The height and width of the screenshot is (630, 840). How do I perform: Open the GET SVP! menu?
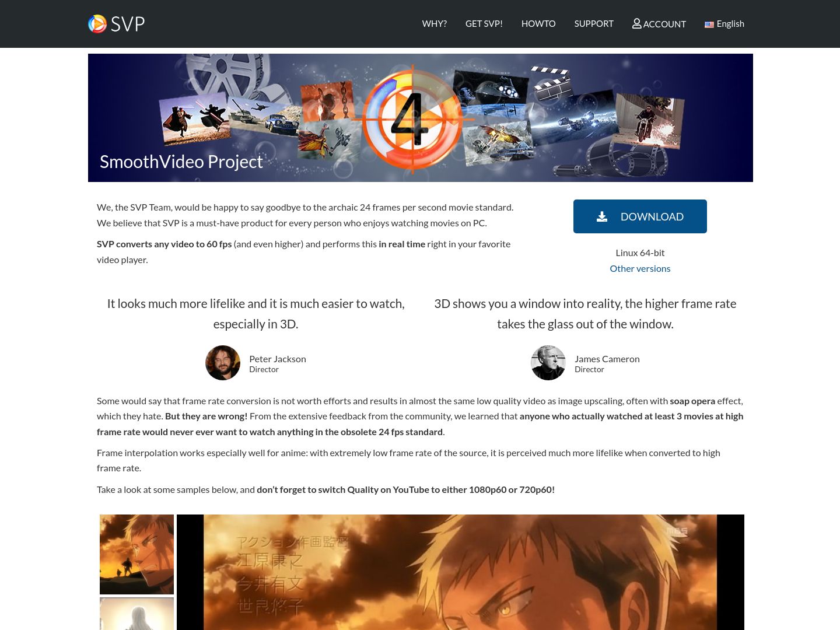[484, 24]
